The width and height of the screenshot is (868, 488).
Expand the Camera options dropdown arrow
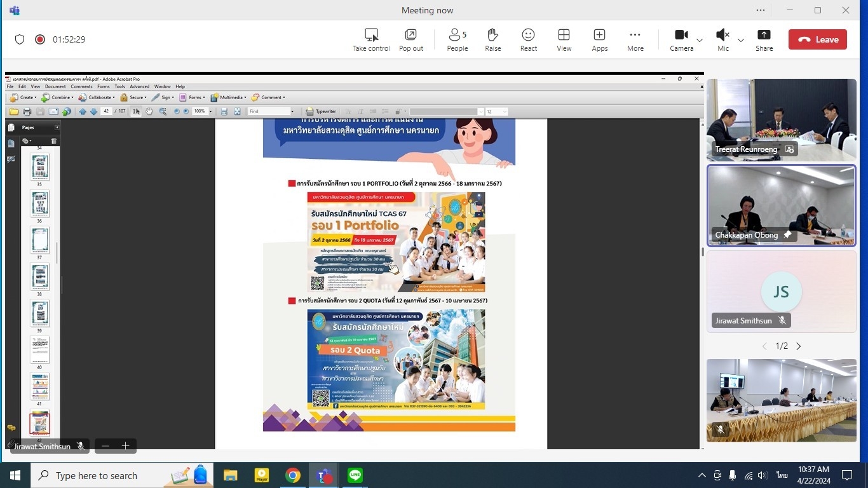tap(700, 40)
